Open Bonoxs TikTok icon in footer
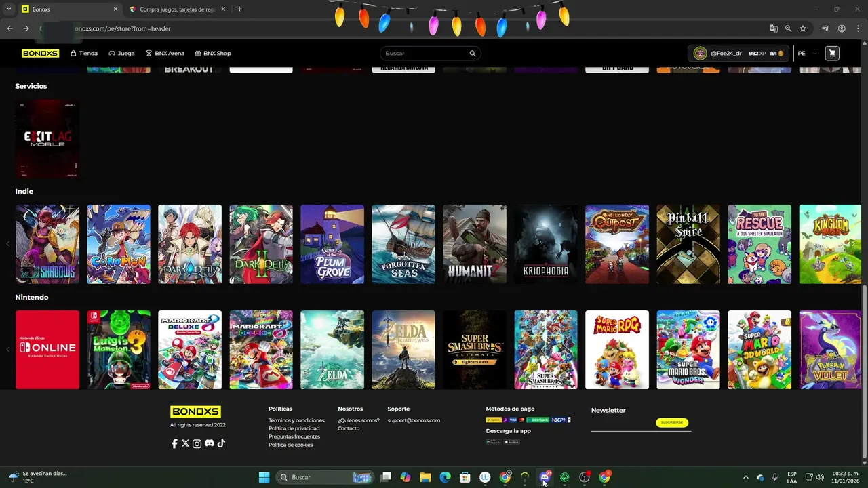 tap(221, 443)
